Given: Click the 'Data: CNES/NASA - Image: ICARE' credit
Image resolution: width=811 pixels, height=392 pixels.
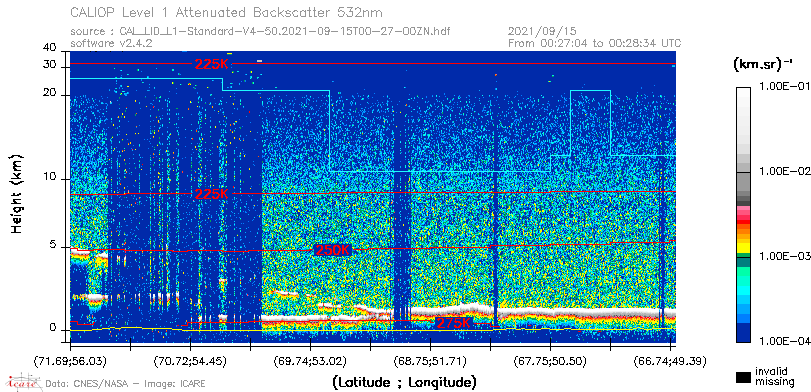Looking at the screenshot, I should tap(125, 383).
